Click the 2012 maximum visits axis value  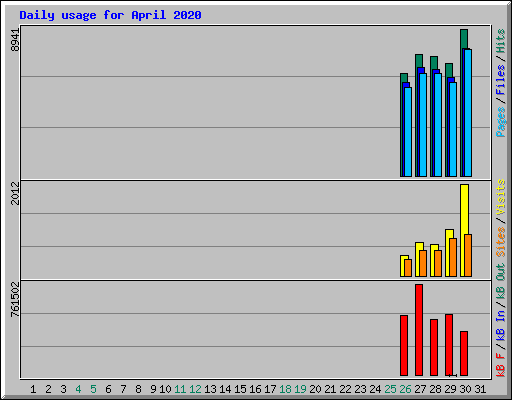pos(15,193)
